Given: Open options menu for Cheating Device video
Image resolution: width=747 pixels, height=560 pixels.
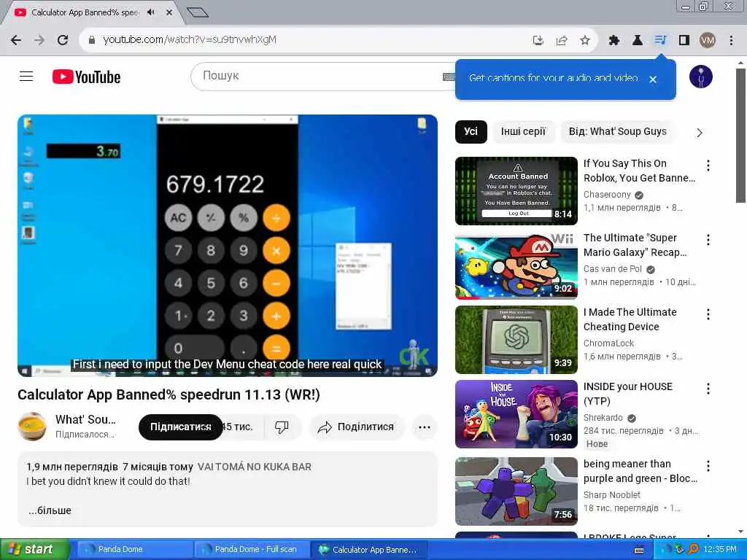Looking at the screenshot, I should (708, 314).
